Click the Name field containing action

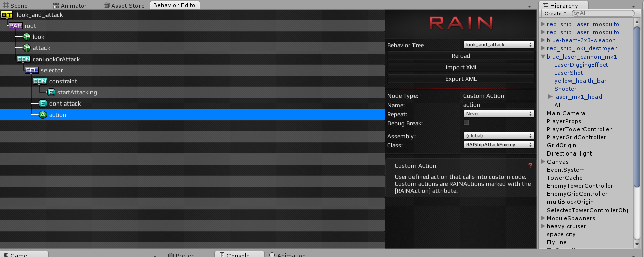point(498,105)
